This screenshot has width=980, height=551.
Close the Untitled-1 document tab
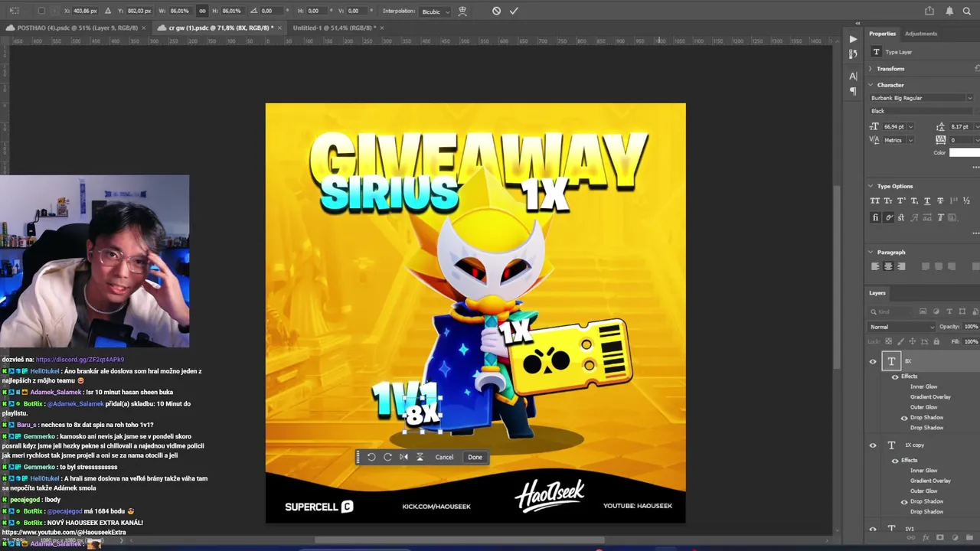pos(382,28)
